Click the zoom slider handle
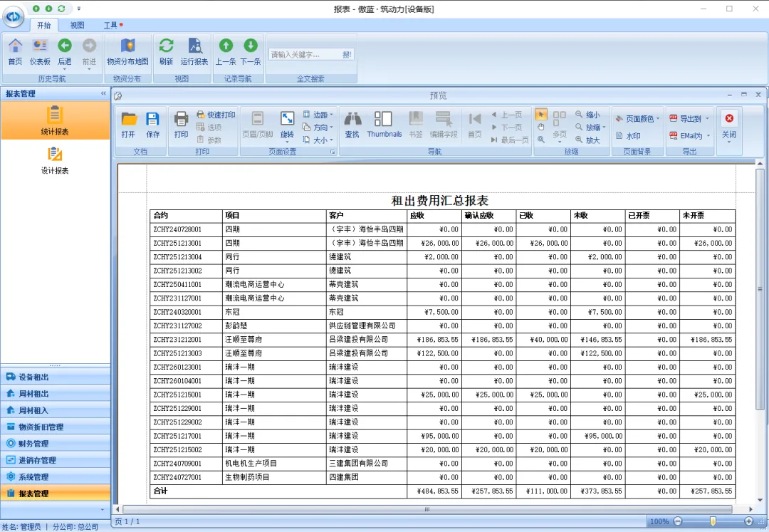The width and height of the screenshot is (769, 532). tap(713, 521)
